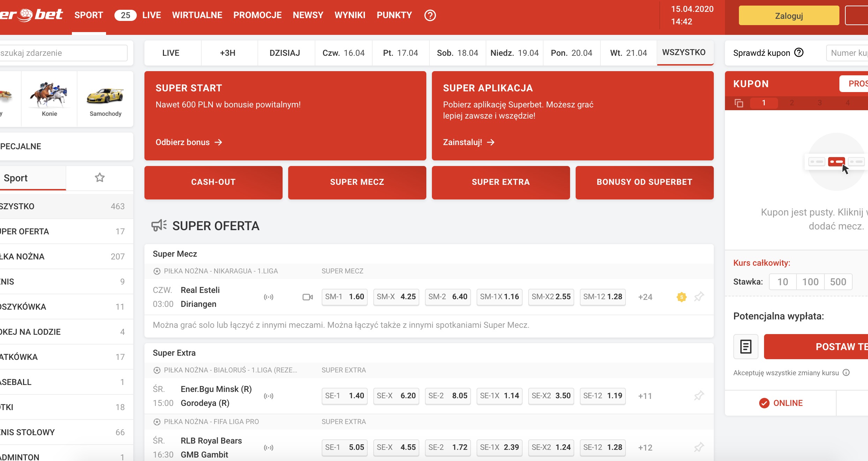Pin the RLB Royal Bears vs GMB Gambit match
The image size is (868, 461).
point(699,447)
